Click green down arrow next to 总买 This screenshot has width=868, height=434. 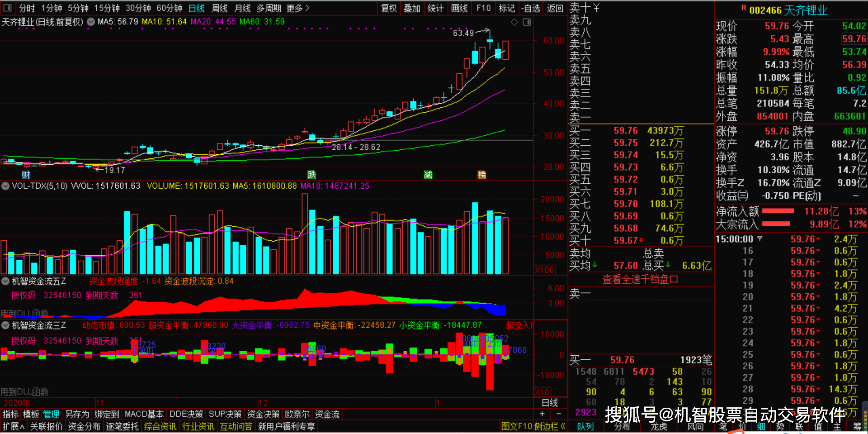tap(668, 265)
